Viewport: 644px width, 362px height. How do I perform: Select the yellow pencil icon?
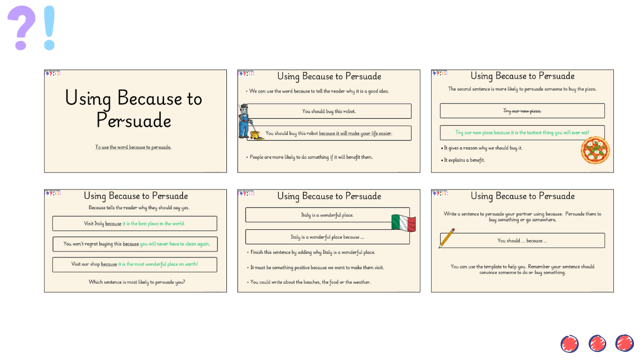(447, 238)
